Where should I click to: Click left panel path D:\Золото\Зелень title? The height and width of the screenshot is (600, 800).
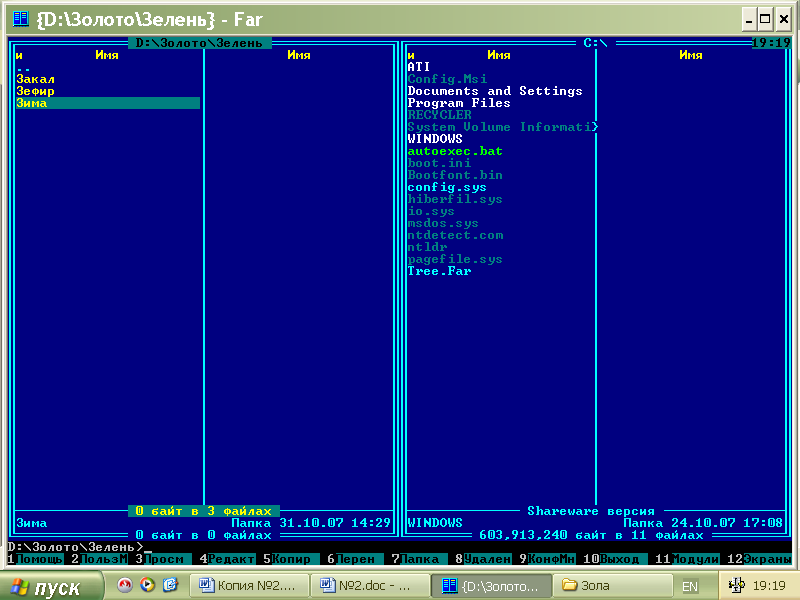point(199,43)
